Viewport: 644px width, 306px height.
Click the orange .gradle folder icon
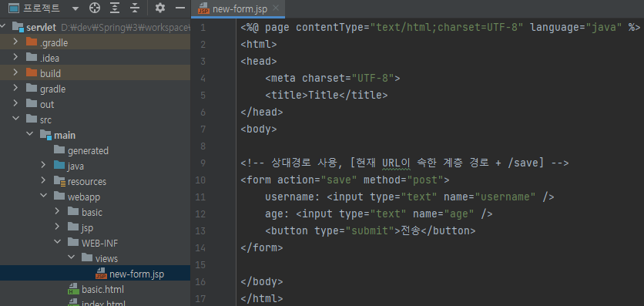pos(32,42)
